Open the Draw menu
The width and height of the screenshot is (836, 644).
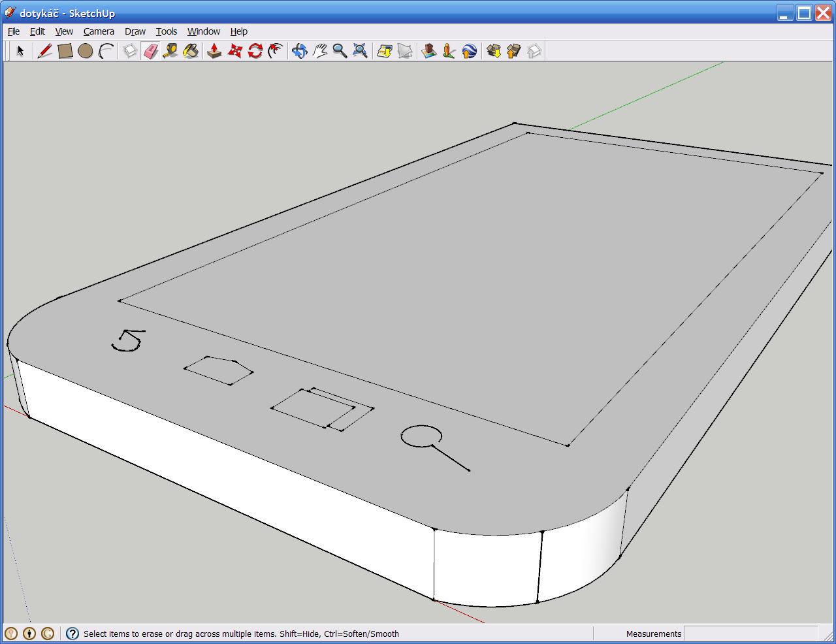[x=135, y=31]
